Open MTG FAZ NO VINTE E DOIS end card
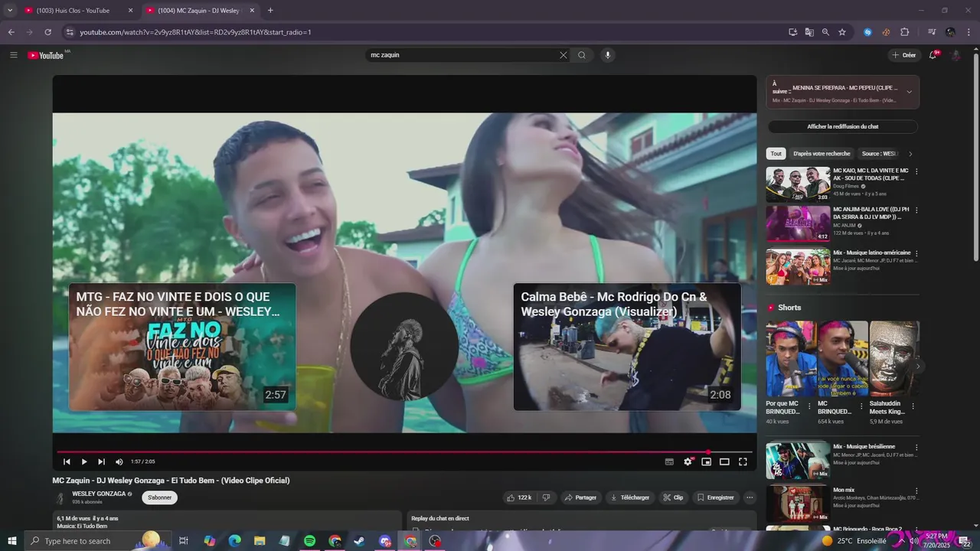This screenshot has width=980, height=551. point(182,347)
